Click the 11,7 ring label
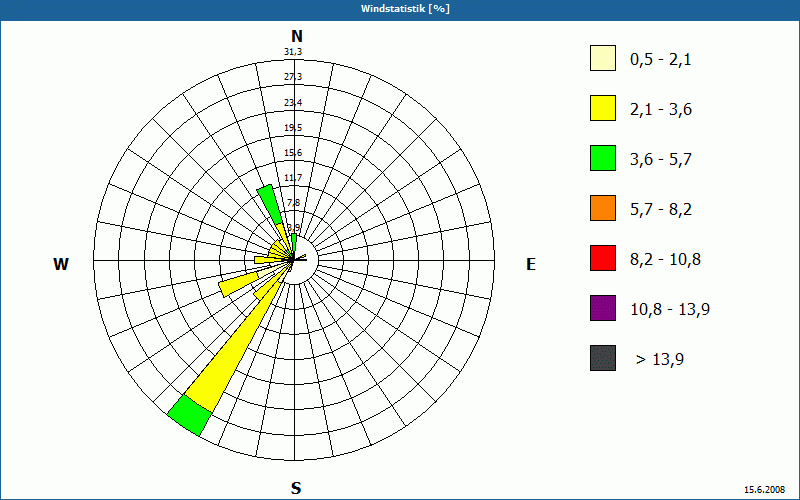Image resolution: width=800 pixels, height=500 pixels. click(x=293, y=178)
